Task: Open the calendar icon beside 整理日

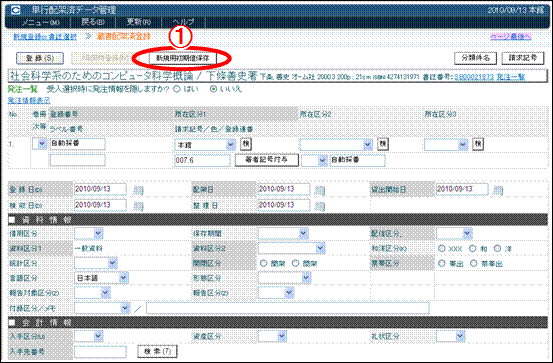Action: [320, 206]
